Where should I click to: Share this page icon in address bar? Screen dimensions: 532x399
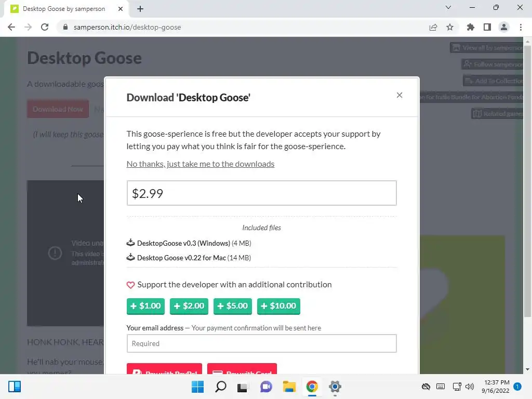pos(433,27)
